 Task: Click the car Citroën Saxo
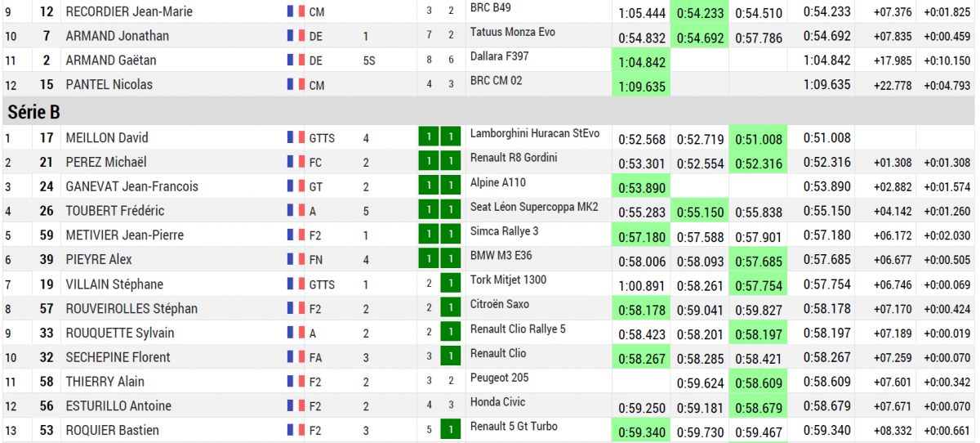coord(499,304)
